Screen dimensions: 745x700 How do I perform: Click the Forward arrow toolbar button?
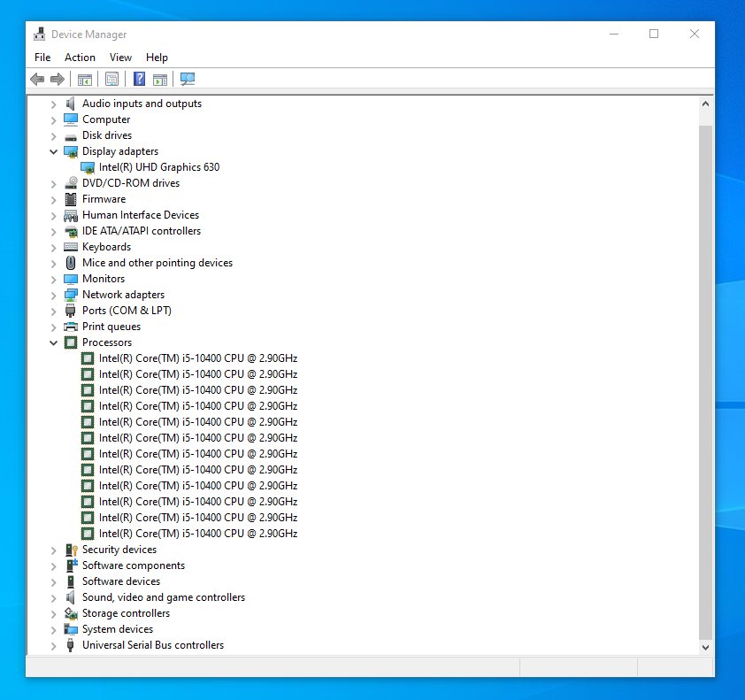[58, 79]
